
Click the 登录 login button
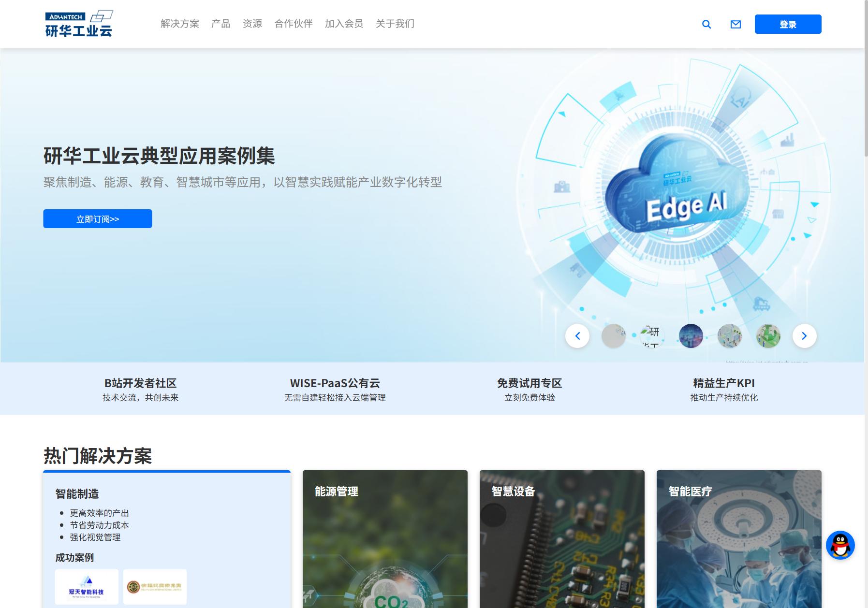pyautogui.click(x=788, y=24)
